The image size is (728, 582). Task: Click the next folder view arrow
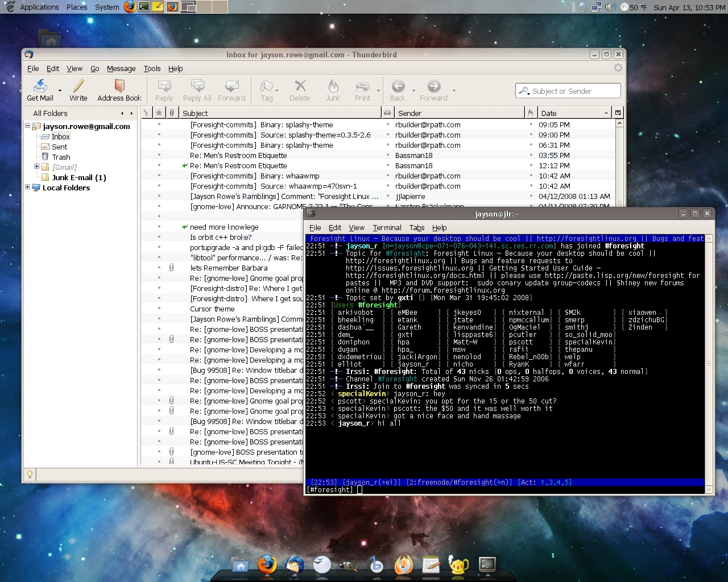click(131, 113)
